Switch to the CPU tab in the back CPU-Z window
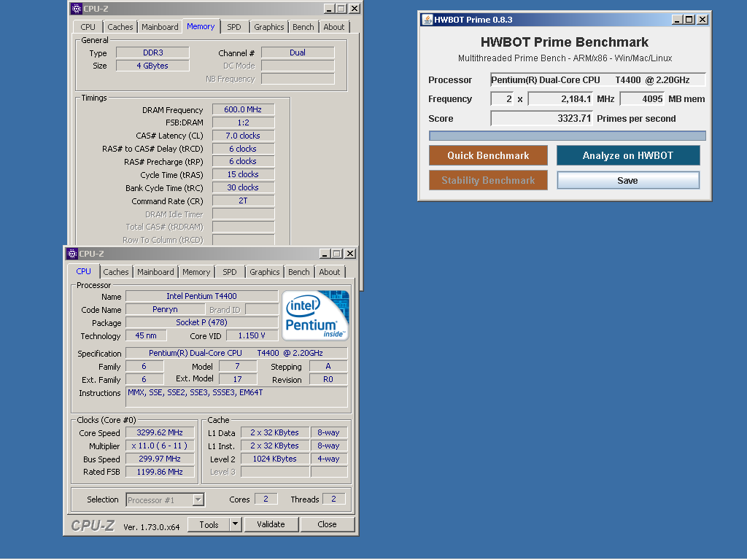This screenshot has height=560, width=747. coord(88,27)
